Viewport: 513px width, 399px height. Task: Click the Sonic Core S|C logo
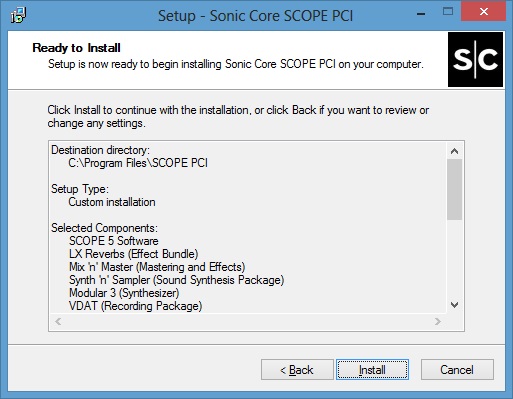tap(475, 60)
